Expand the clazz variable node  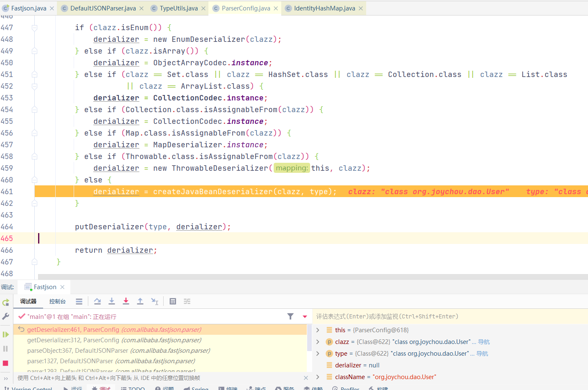[318, 342]
